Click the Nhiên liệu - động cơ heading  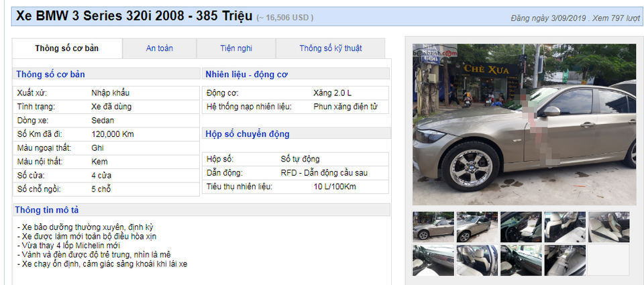247,74
